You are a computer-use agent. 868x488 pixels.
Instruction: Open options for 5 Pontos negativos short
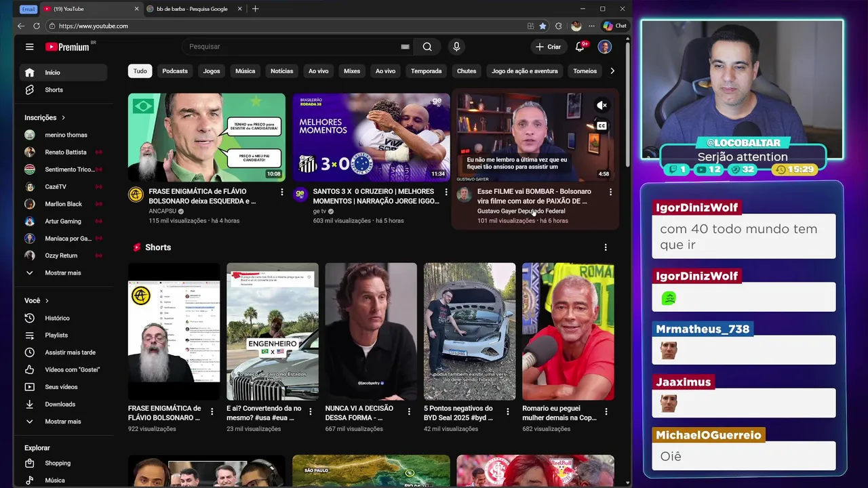(507, 411)
